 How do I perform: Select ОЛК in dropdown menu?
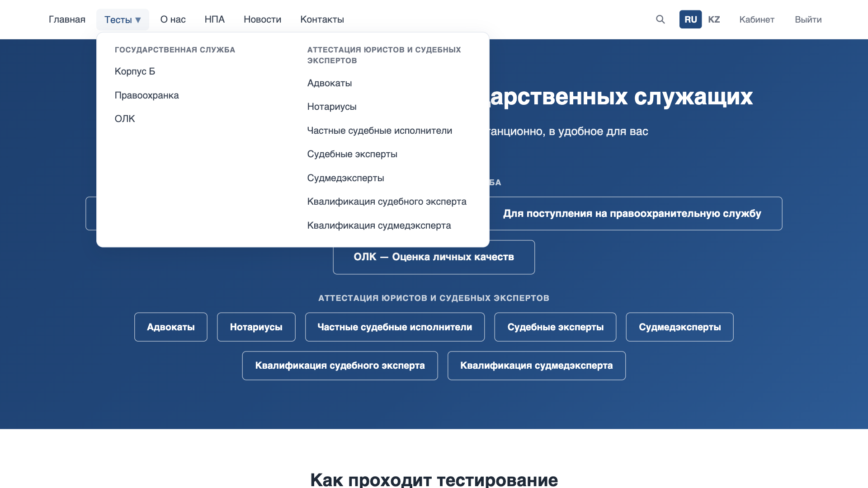125,119
